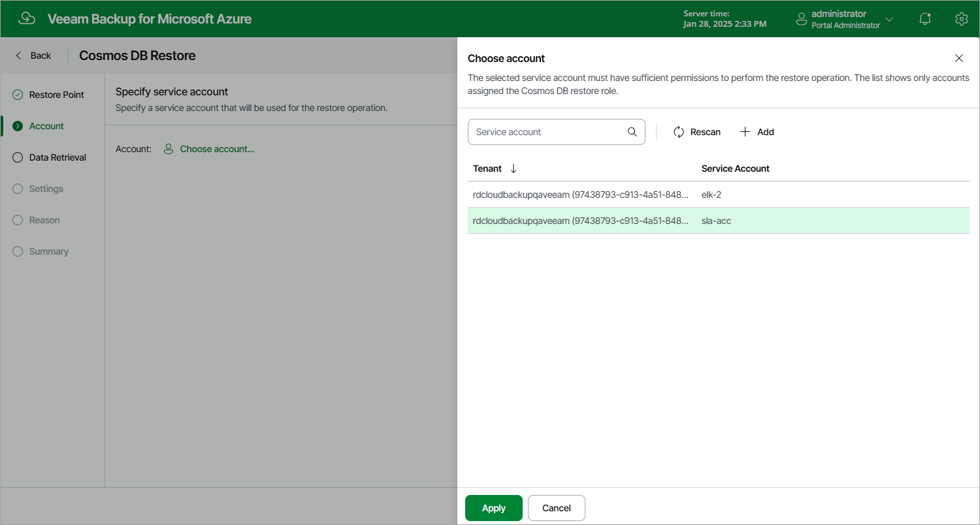
Task: Click into the Service account search field
Action: (x=557, y=132)
